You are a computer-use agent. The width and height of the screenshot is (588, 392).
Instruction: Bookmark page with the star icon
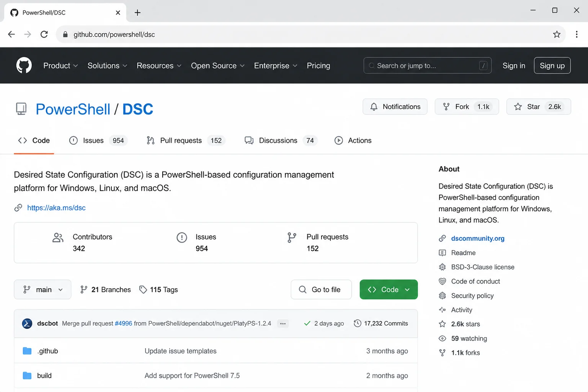pos(557,34)
